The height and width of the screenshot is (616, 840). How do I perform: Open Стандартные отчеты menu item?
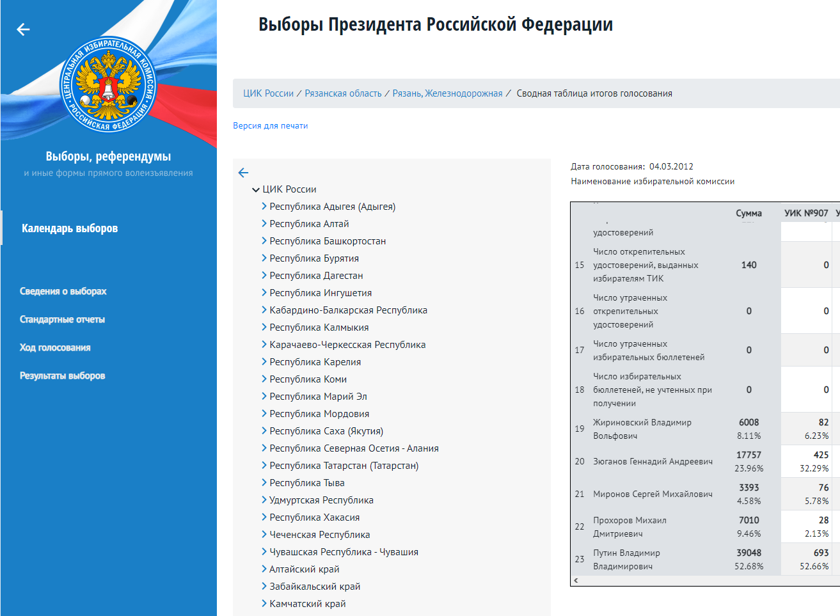point(62,319)
